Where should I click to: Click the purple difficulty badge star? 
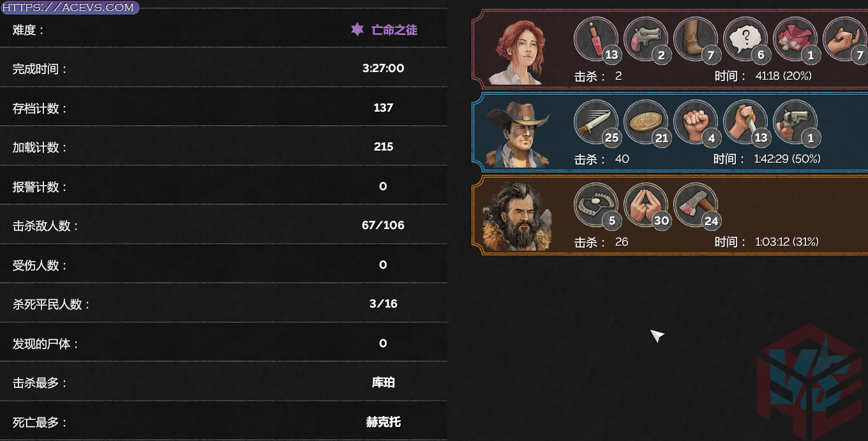(x=357, y=29)
